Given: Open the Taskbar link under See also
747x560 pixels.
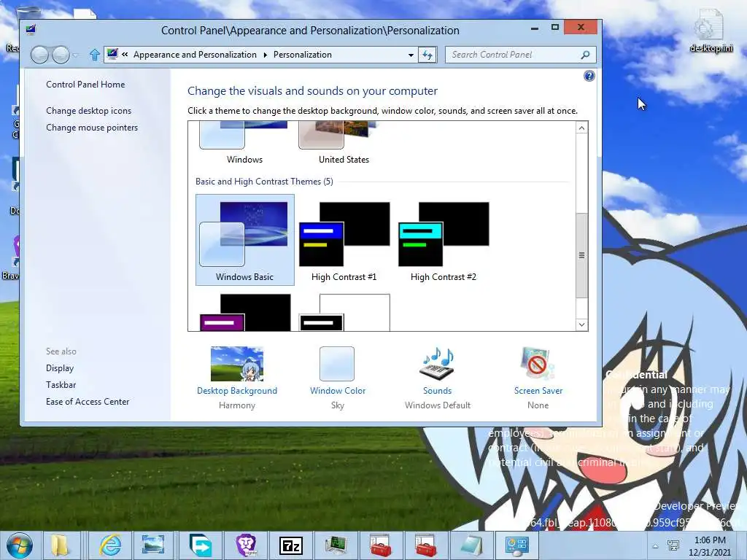Looking at the screenshot, I should (x=61, y=385).
